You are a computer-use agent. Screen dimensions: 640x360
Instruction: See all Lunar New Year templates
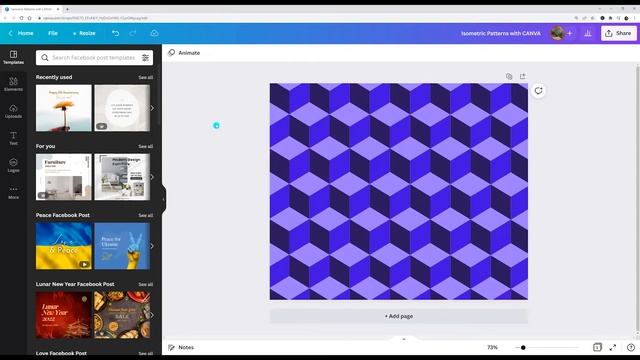pyautogui.click(x=146, y=284)
